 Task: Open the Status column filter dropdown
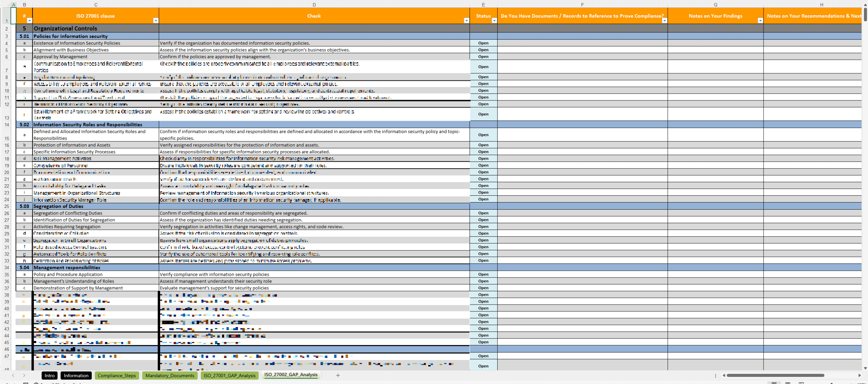click(494, 21)
